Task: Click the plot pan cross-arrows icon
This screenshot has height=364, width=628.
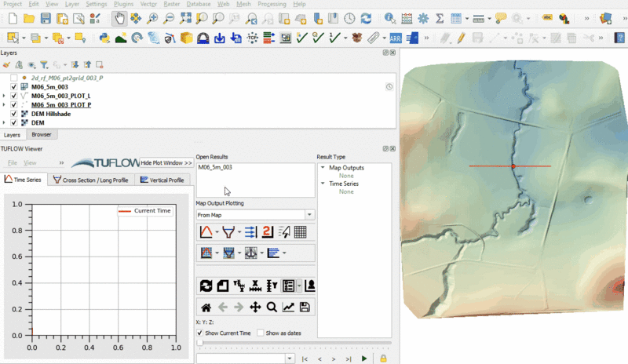Action: point(255,308)
